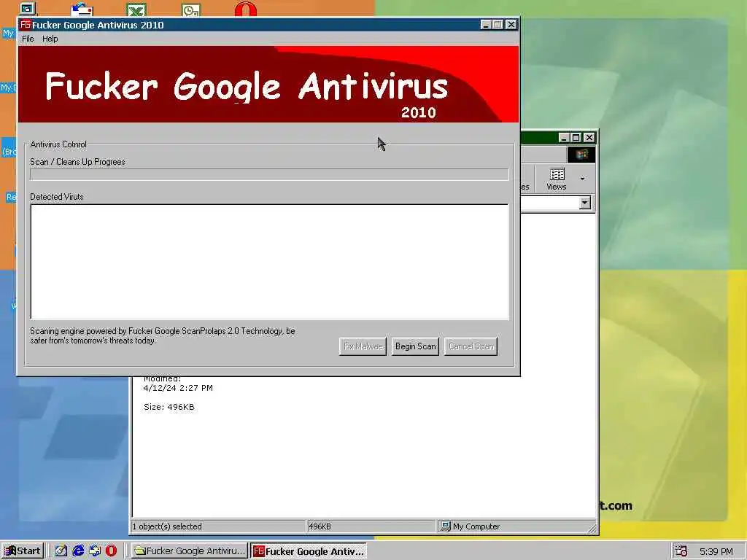Select the clock scheduler desktop icon
This screenshot has width=747, height=560.
(191, 9)
